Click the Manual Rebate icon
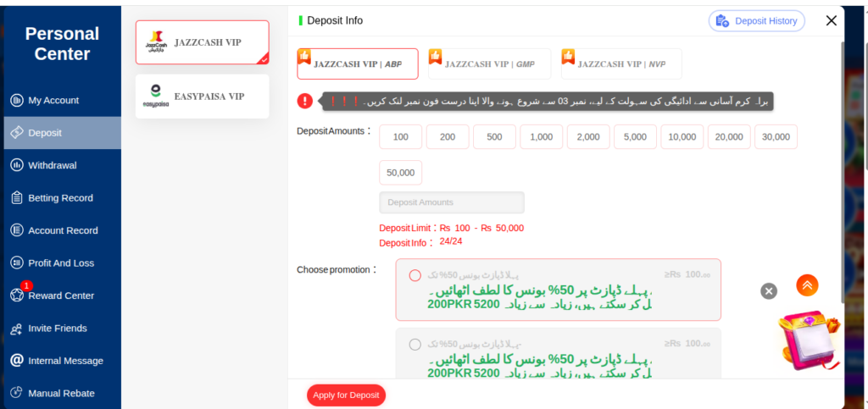868x409 pixels. tap(17, 393)
